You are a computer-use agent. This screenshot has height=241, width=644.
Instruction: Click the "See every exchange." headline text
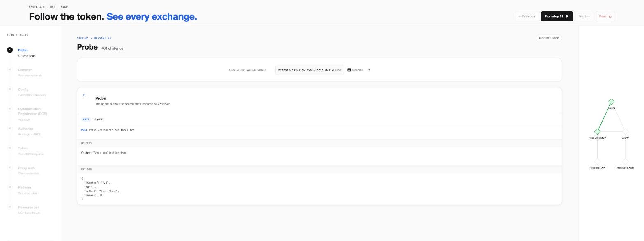pyautogui.click(x=152, y=17)
